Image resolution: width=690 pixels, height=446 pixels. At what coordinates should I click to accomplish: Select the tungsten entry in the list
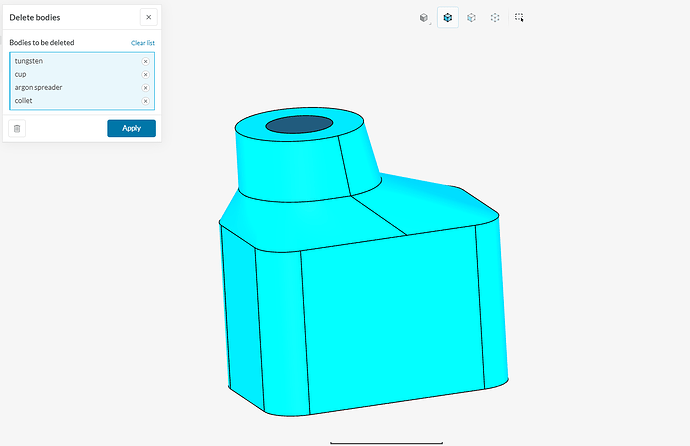click(29, 61)
